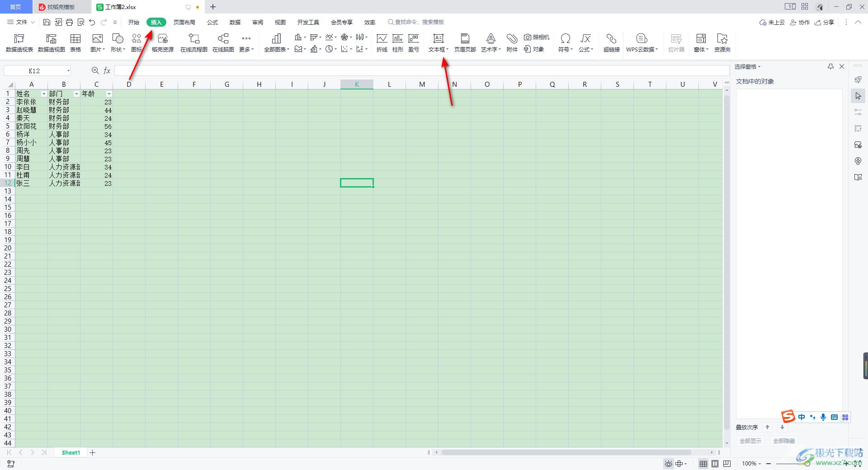The image size is (868, 470).
Task: Open print preview in quick toolbar
Action: [x=81, y=22]
